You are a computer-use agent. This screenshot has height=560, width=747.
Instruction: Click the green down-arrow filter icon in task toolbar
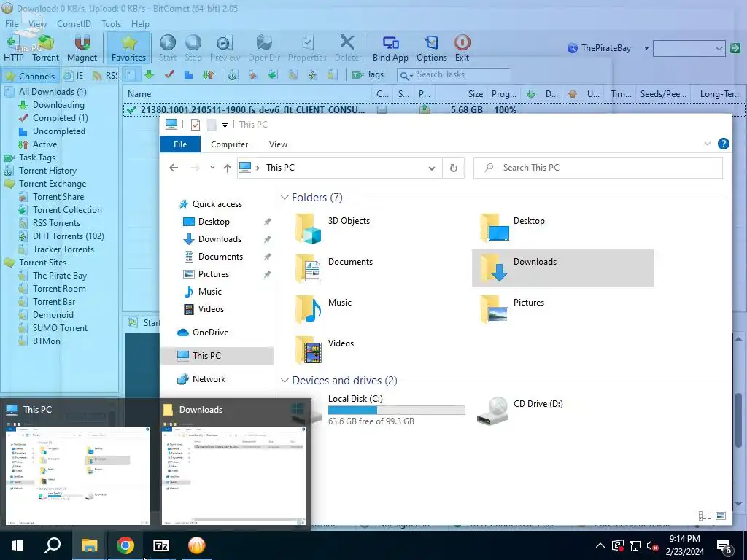(150, 75)
